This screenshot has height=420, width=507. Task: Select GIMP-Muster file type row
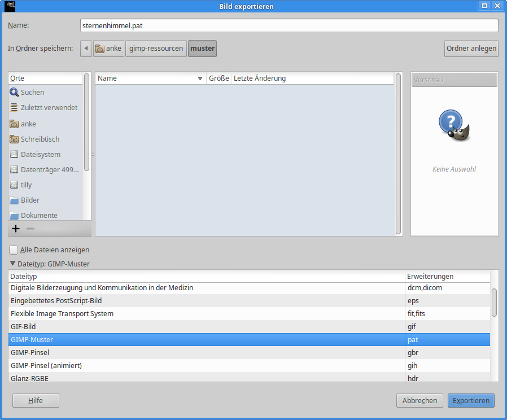tap(250, 339)
